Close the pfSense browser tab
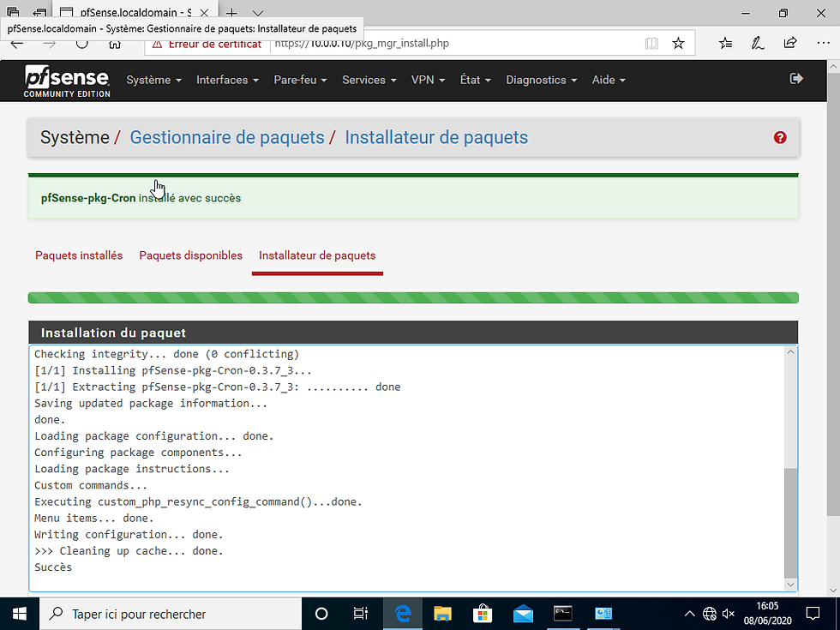 204,12
